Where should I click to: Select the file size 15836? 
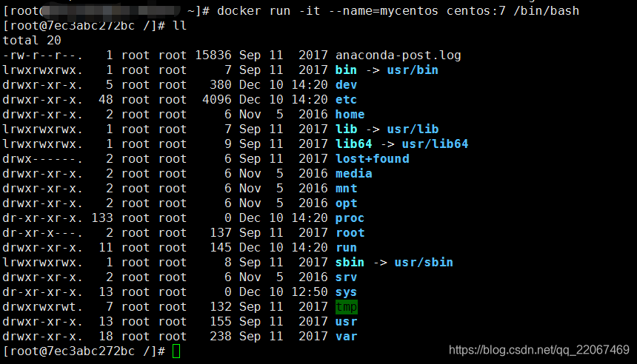pyautogui.click(x=213, y=55)
